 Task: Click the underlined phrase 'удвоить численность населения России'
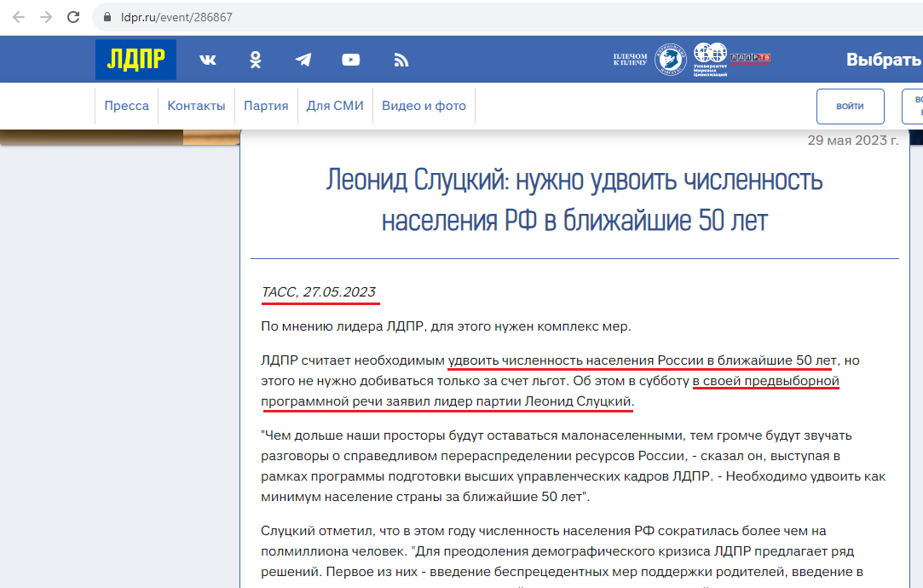pyautogui.click(x=575, y=360)
